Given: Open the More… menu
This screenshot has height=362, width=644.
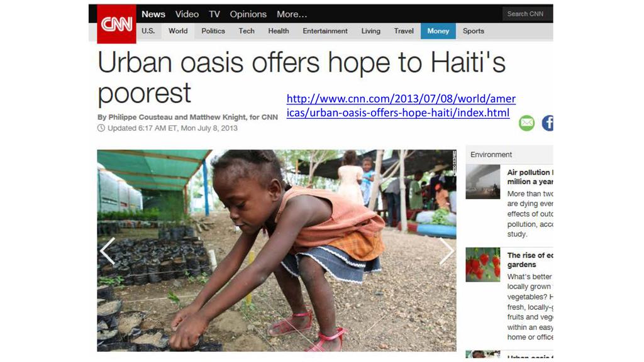Looking at the screenshot, I should tap(292, 14).
